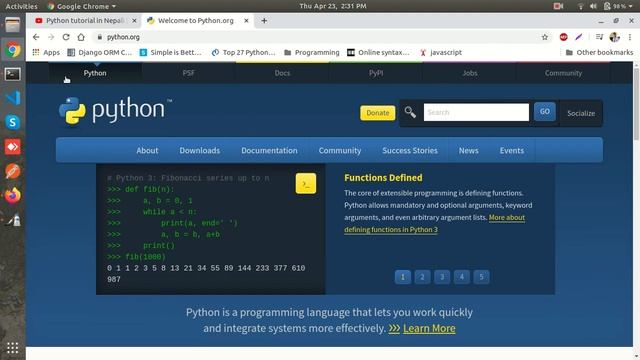
Task: Click the python.org search input field
Action: pos(476,112)
